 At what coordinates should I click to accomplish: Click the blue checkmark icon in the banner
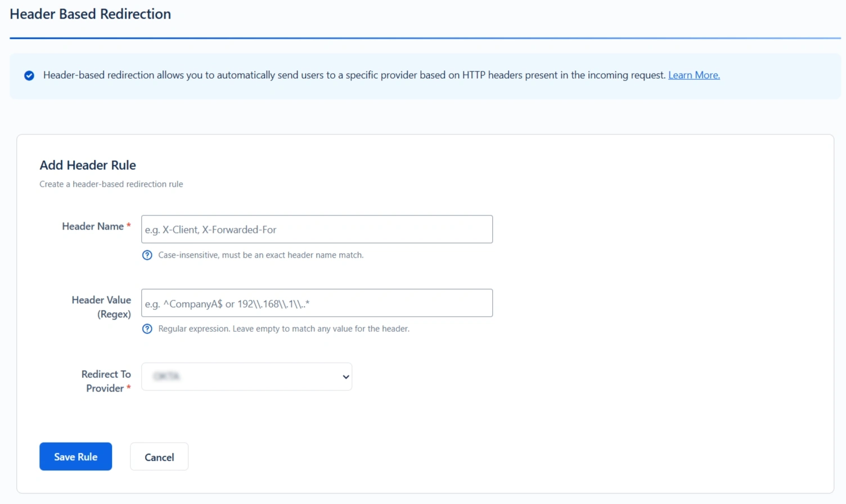point(29,75)
